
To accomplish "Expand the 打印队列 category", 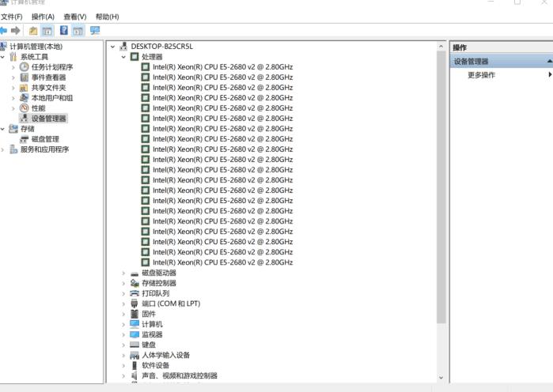I will (123, 293).
